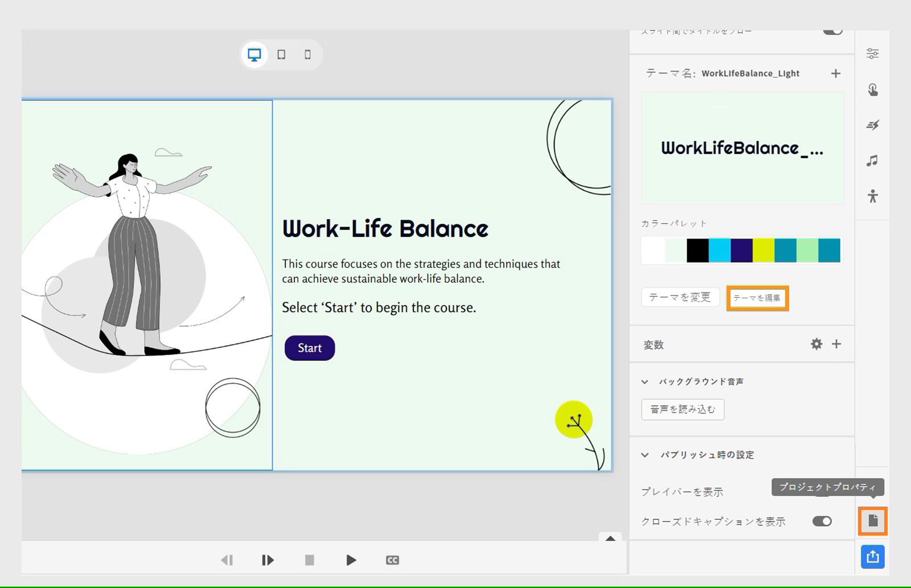The height and width of the screenshot is (588, 911).
Task: Click the カラーパレット label
Action: point(674,223)
